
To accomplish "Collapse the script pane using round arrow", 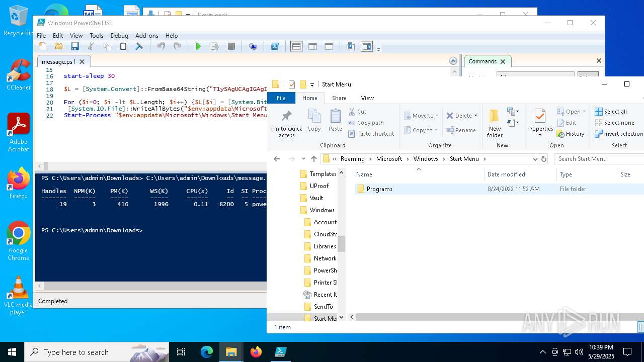I will (453, 61).
